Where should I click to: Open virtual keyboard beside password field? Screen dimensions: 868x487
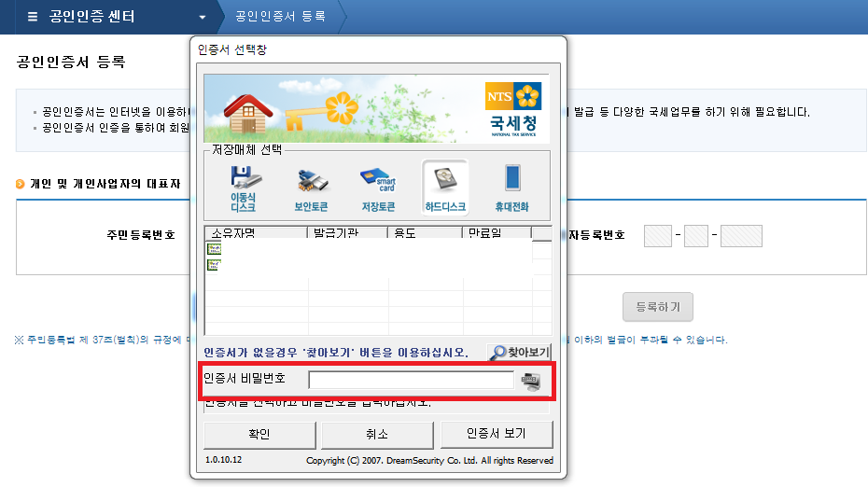(x=531, y=380)
